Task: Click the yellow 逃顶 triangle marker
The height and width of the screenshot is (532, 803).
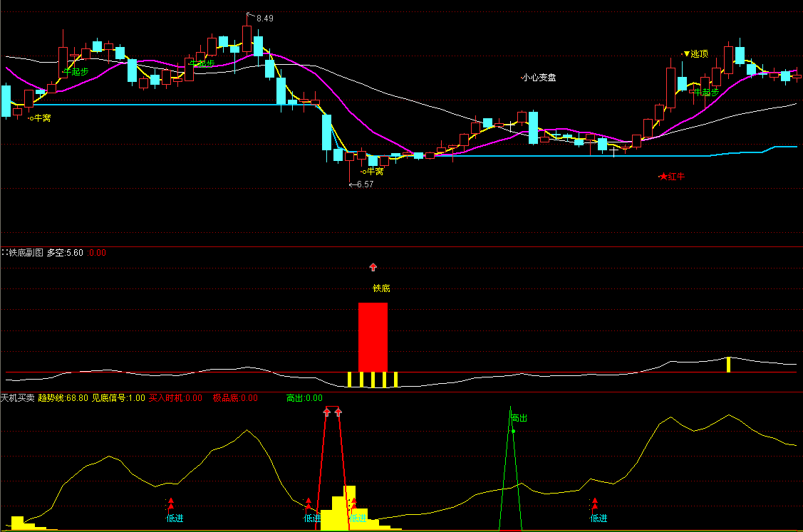Action: [686, 54]
